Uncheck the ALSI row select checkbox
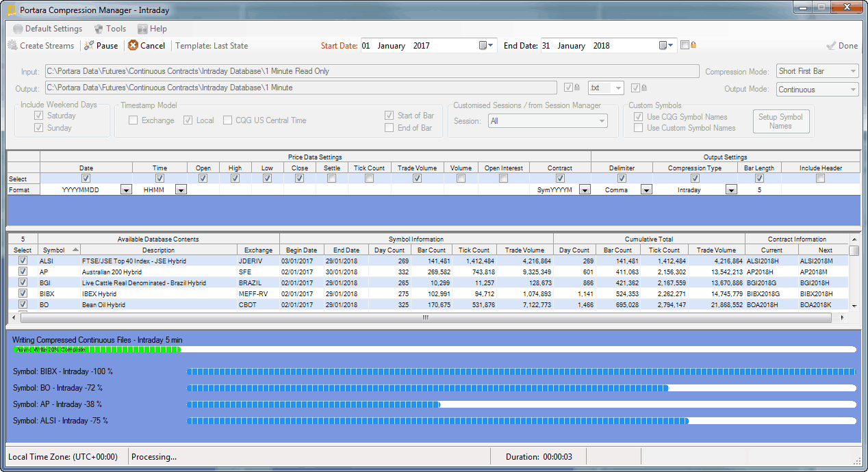Image resolution: width=868 pixels, height=472 pixels. (x=23, y=261)
